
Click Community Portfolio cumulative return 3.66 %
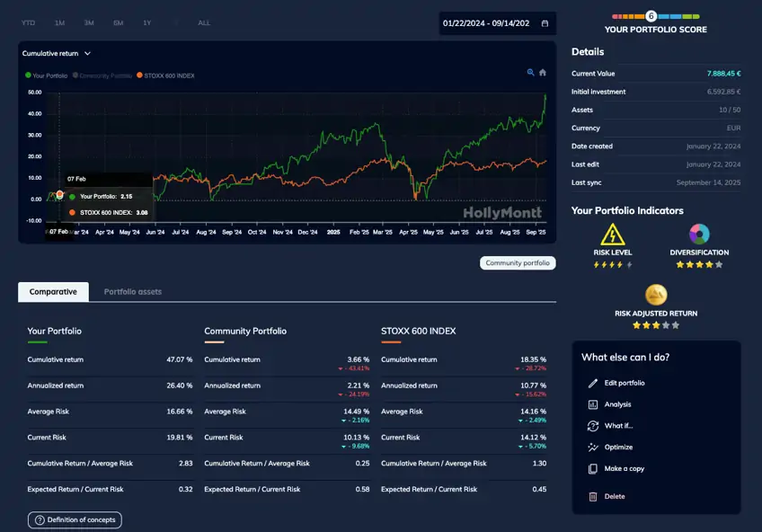(x=359, y=360)
